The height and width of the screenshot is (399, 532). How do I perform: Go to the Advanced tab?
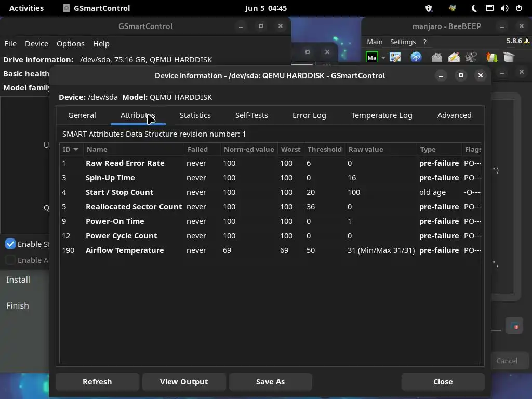454,115
